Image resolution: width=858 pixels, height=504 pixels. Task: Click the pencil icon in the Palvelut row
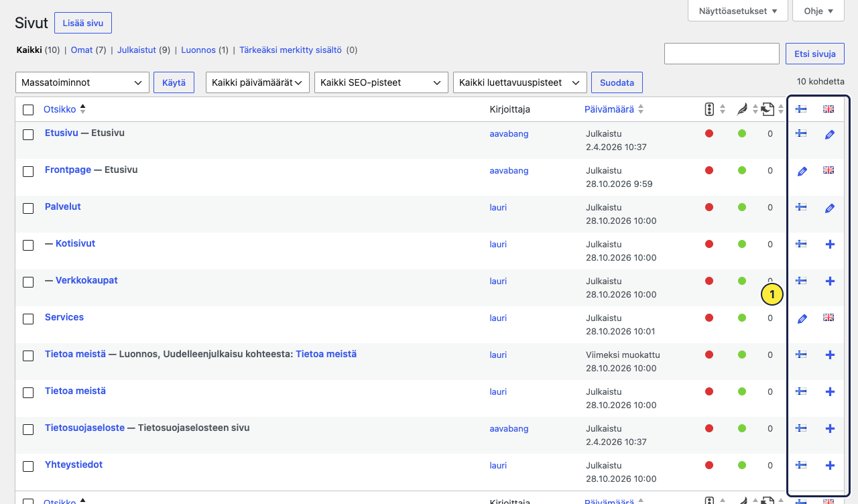click(830, 208)
